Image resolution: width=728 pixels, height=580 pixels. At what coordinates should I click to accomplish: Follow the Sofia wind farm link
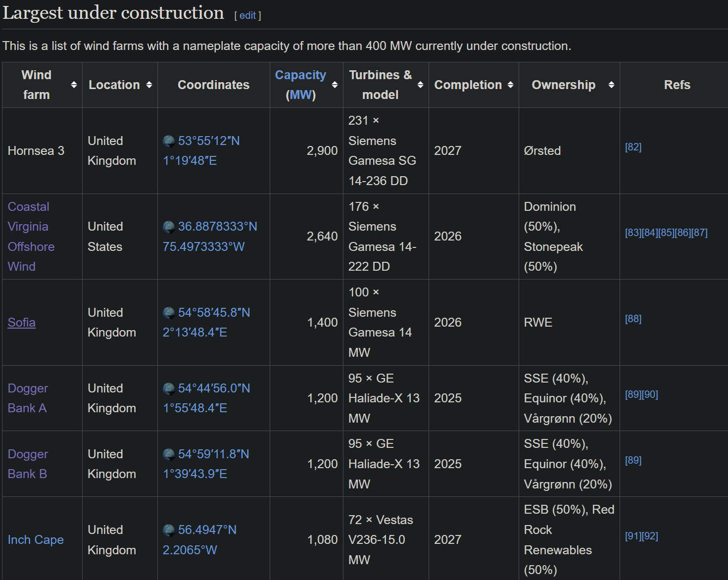click(x=22, y=322)
